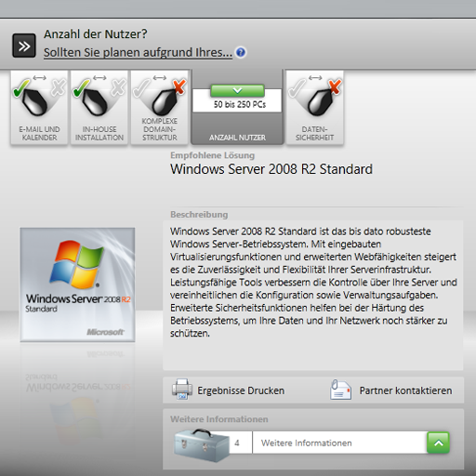Click the toolbox icon under Weitere Informationen
476x476 pixels.
[x=202, y=444]
